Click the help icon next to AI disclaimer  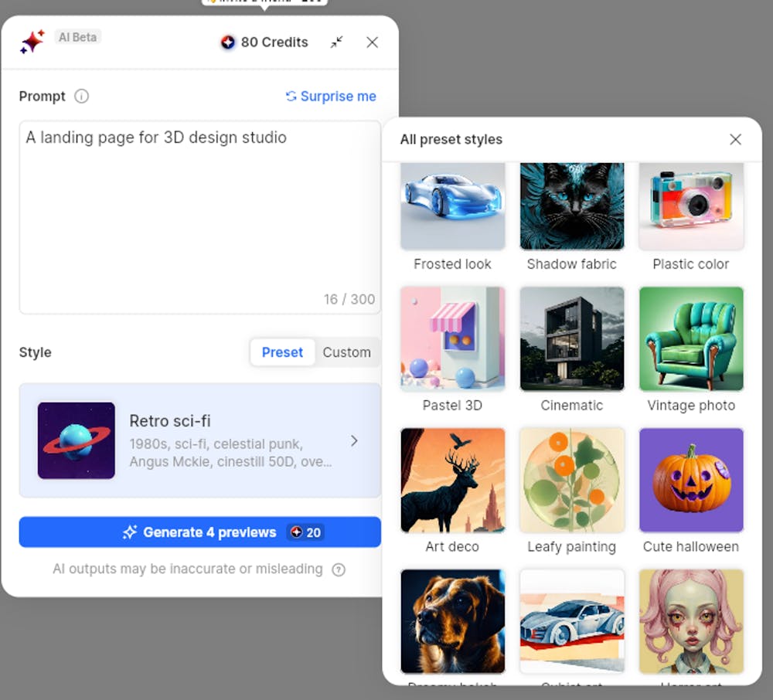[x=339, y=569]
